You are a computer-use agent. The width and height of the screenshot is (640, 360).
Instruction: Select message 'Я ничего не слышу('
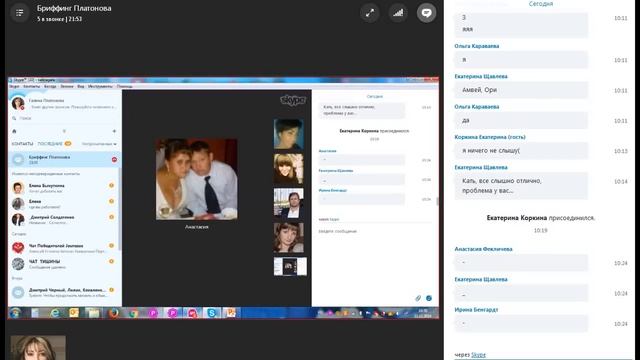tap(521, 151)
